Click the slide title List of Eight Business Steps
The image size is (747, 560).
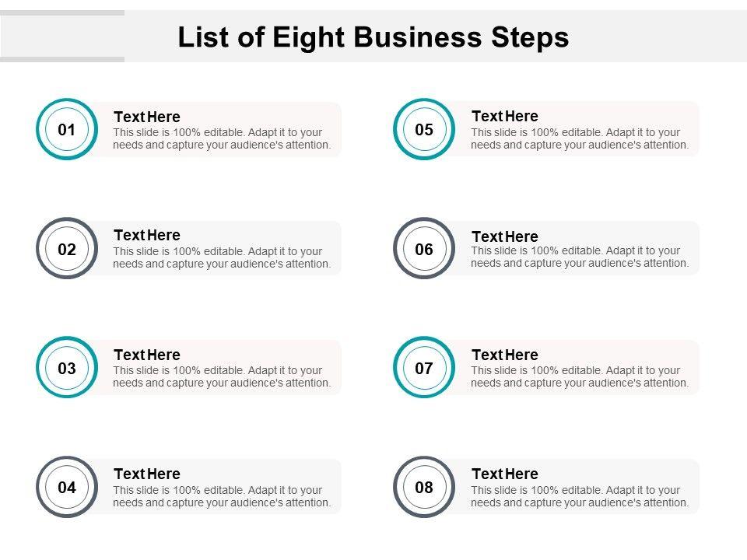tap(373, 37)
